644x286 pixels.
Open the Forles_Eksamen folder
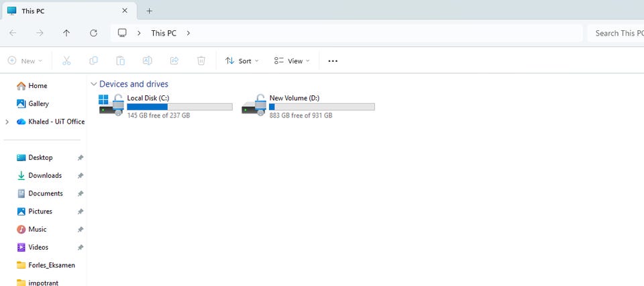tap(46, 265)
